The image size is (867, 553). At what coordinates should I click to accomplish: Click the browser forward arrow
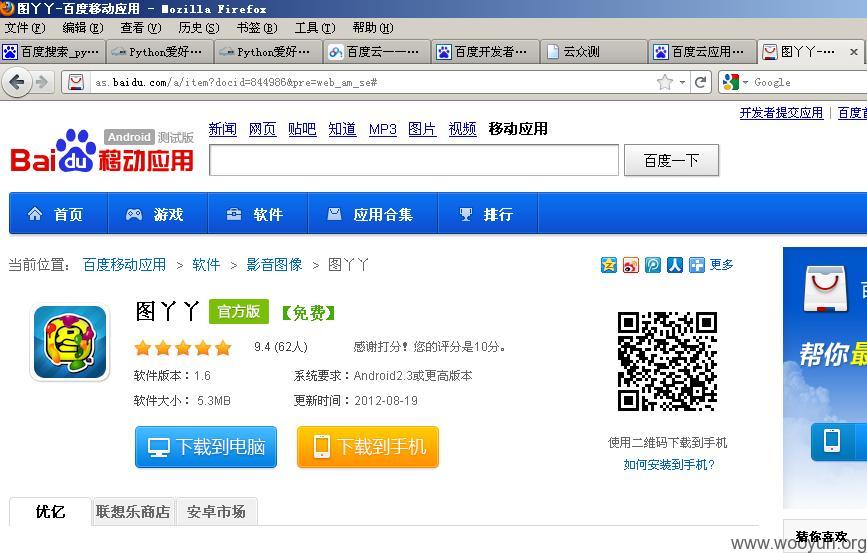point(42,83)
